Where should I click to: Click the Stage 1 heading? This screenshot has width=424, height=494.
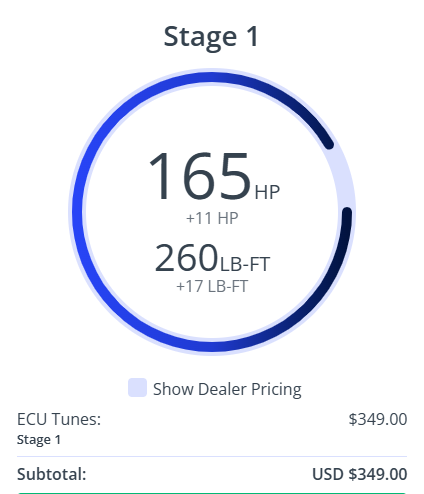(211, 36)
